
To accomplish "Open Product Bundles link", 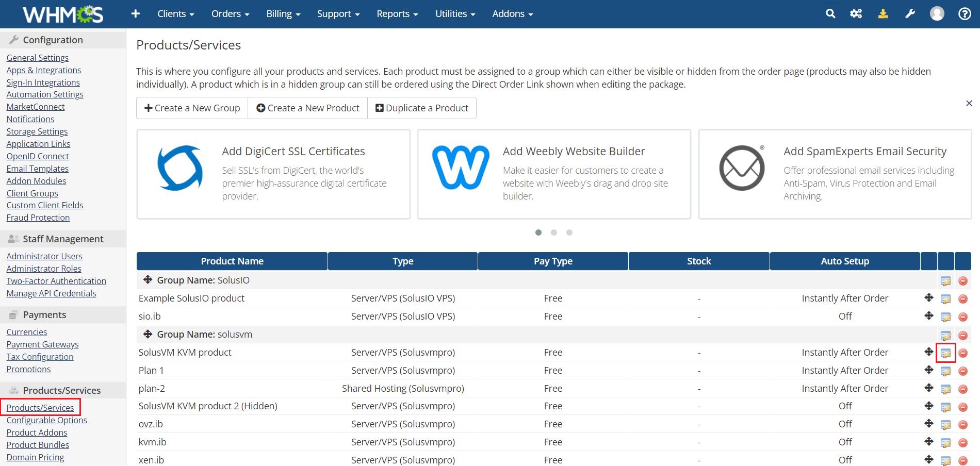I will pos(38,445).
